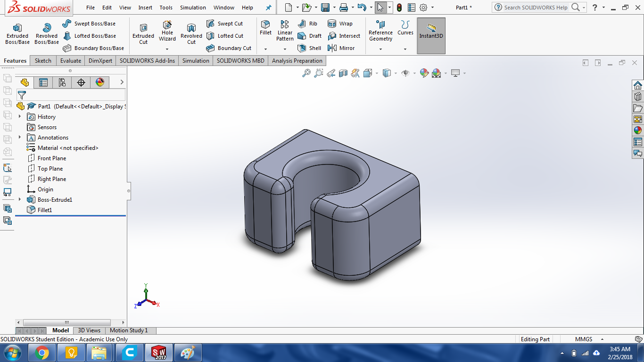
Task: Select the Mirror tool
Action: tap(341, 48)
